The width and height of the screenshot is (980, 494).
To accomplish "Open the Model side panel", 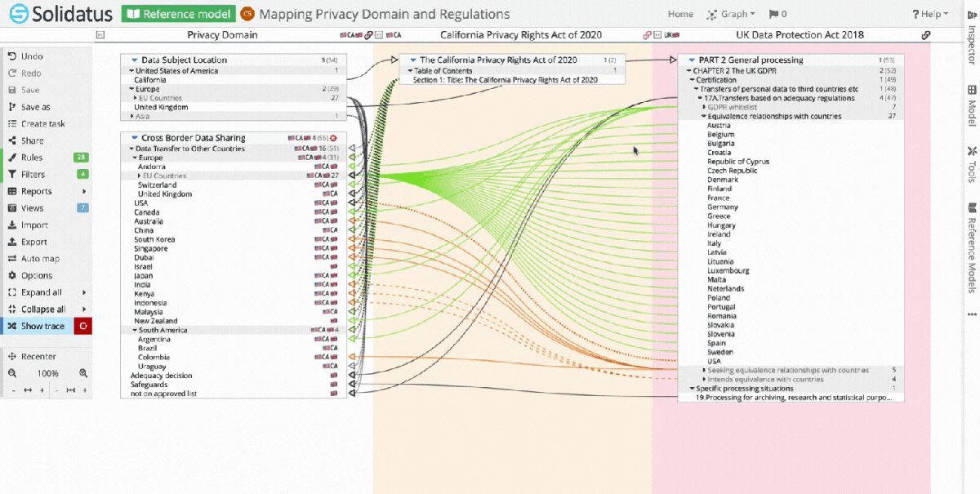I will pyautogui.click(x=971, y=105).
